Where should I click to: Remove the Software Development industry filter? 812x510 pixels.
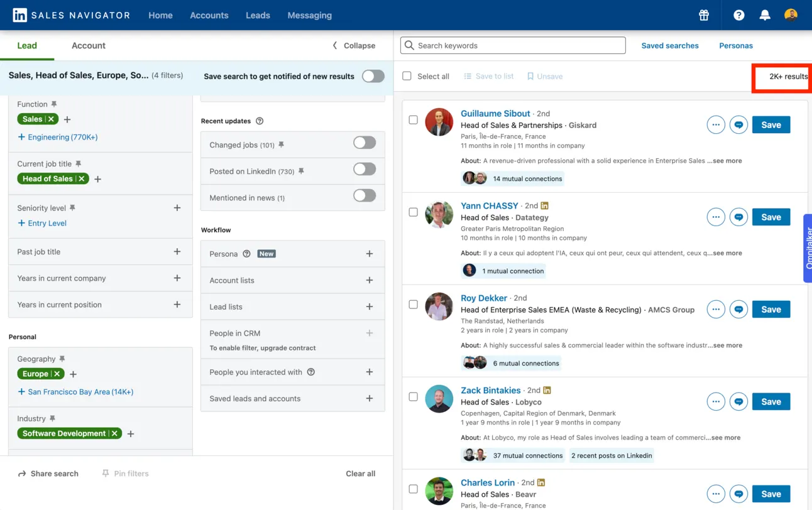click(114, 433)
